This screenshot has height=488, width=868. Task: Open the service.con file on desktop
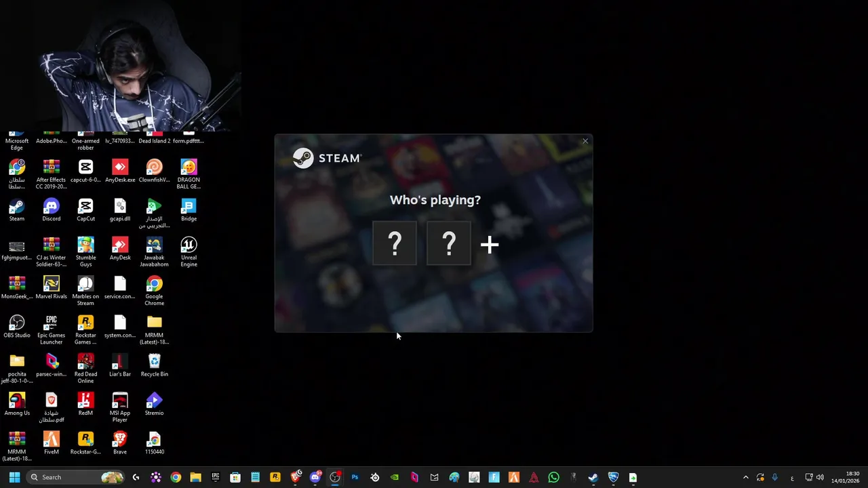coord(120,287)
